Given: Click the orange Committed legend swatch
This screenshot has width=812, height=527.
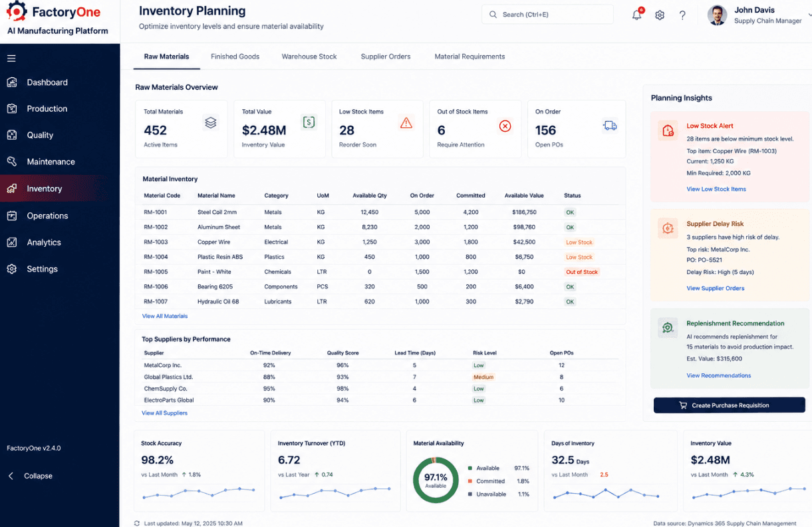Looking at the screenshot, I should [470, 481].
